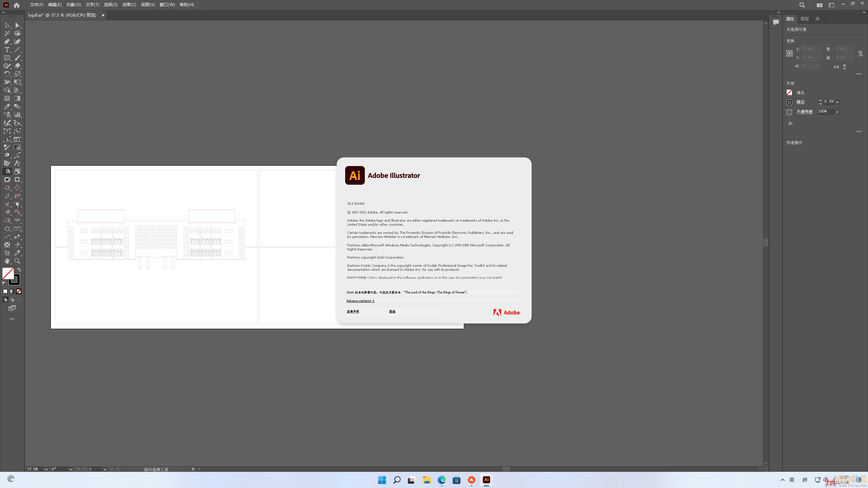Screen dimensions: 868x488
Task: Open the zoom level dropdown at 37.5%
Action: tap(46, 469)
